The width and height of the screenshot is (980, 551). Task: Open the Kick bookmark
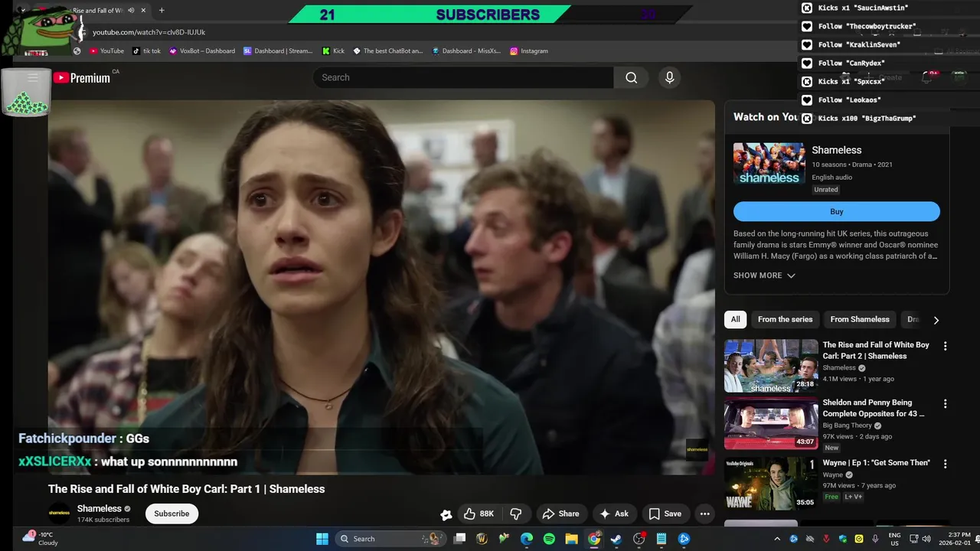click(333, 51)
